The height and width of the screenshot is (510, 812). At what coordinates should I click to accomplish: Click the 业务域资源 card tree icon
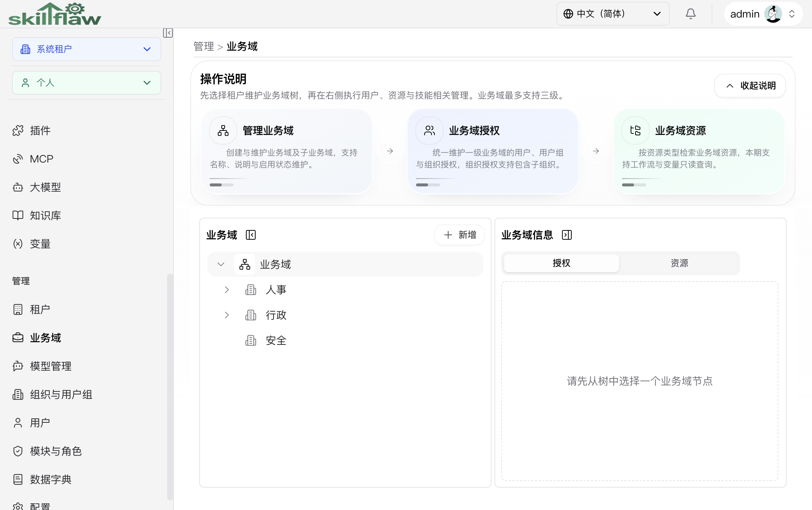click(635, 130)
